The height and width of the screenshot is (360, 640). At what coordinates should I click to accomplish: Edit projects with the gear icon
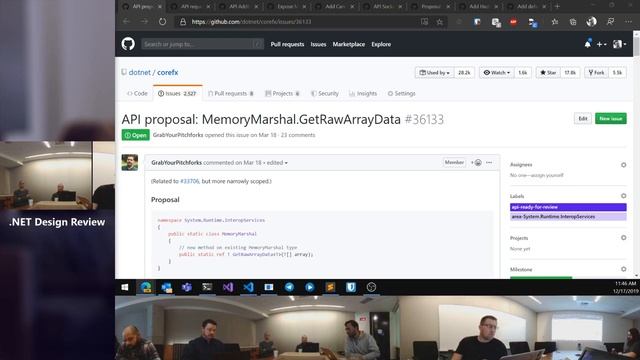click(x=623, y=238)
